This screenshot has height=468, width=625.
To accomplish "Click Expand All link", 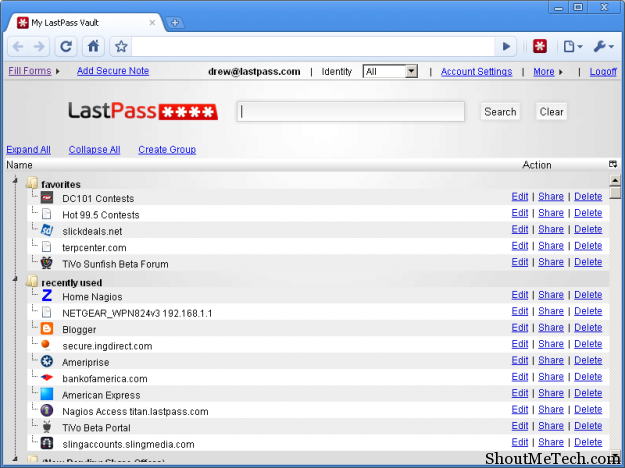I will tap(28, 149).
